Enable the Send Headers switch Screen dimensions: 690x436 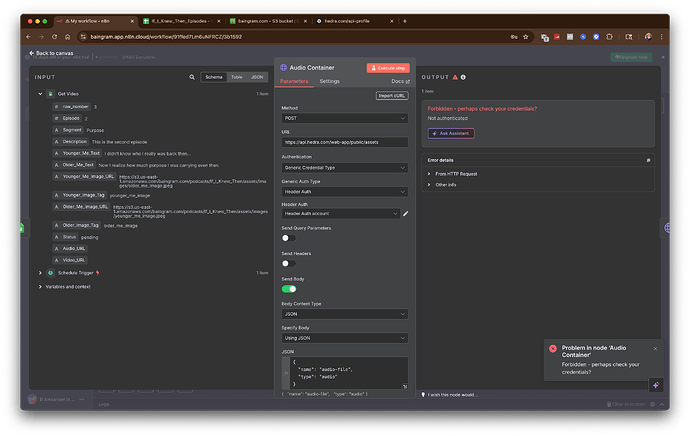coord(289,264)
